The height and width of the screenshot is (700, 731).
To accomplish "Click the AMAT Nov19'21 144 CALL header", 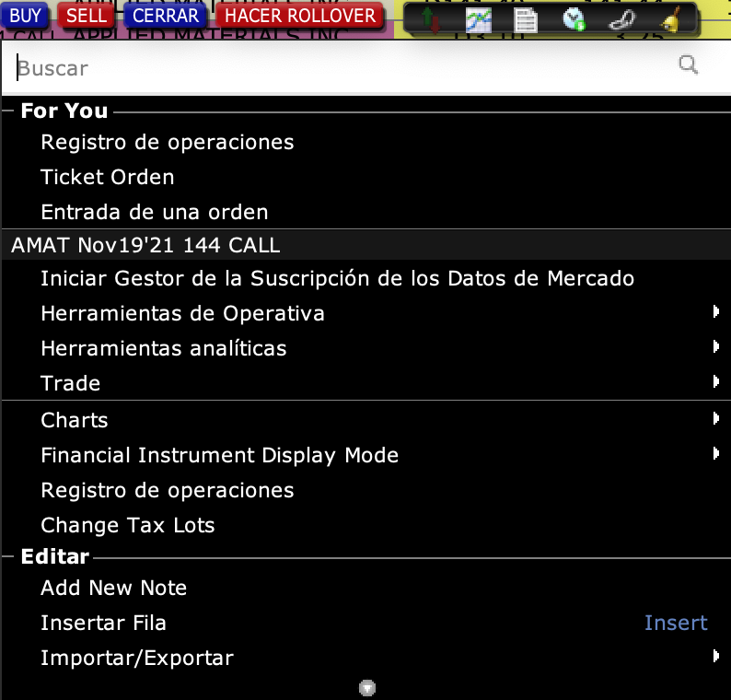I will 366,245.
